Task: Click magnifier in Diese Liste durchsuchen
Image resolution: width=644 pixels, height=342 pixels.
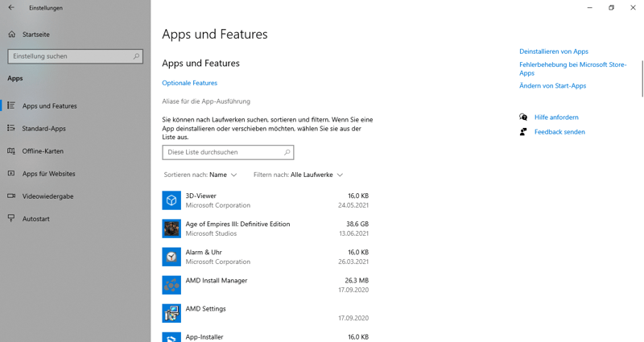Action: click(x=287, y=152)
